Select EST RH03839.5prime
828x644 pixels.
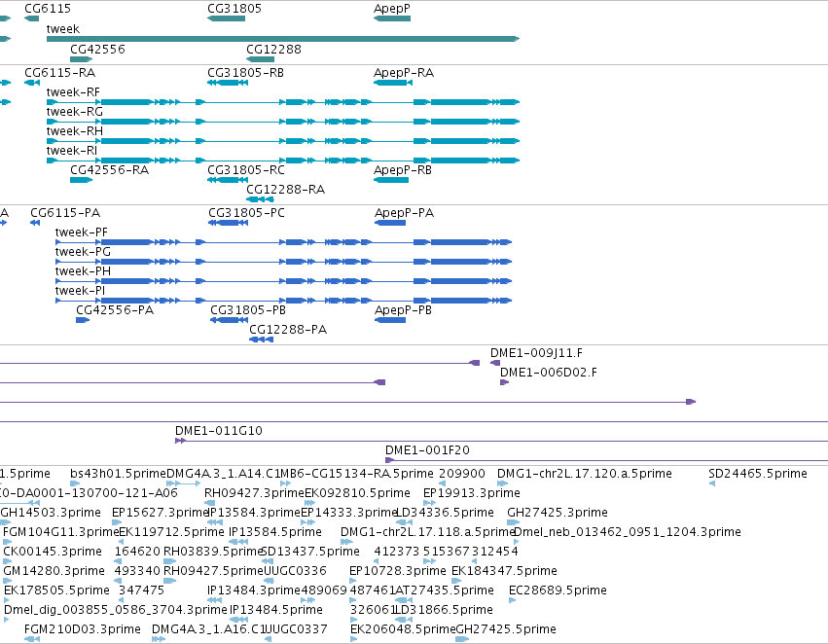[170, 561]
